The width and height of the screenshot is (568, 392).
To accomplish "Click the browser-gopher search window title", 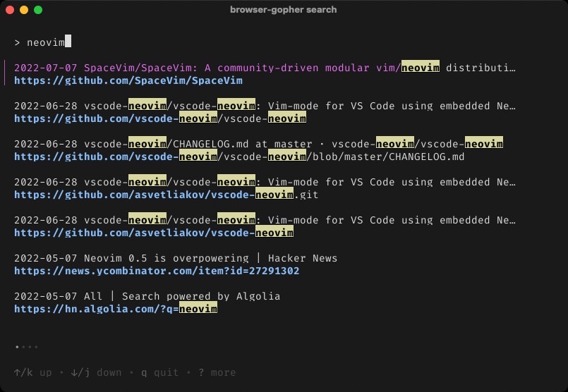I will coord(283,10).
